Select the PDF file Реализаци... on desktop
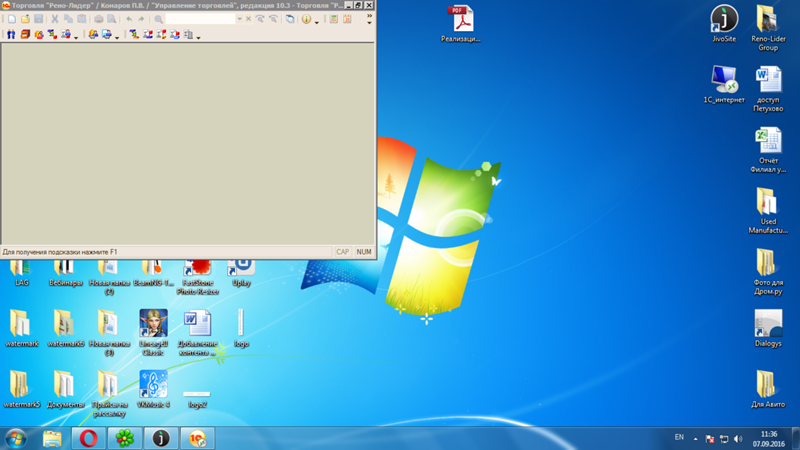Image resolution: width=800 pixels, height=450 pixels. pos(461,24)
